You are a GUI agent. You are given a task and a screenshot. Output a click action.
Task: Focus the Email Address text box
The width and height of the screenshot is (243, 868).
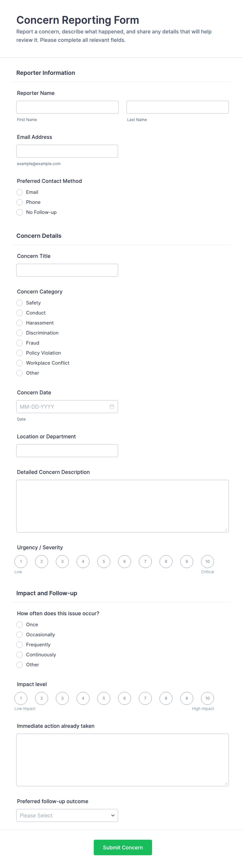tap(67, 151)
